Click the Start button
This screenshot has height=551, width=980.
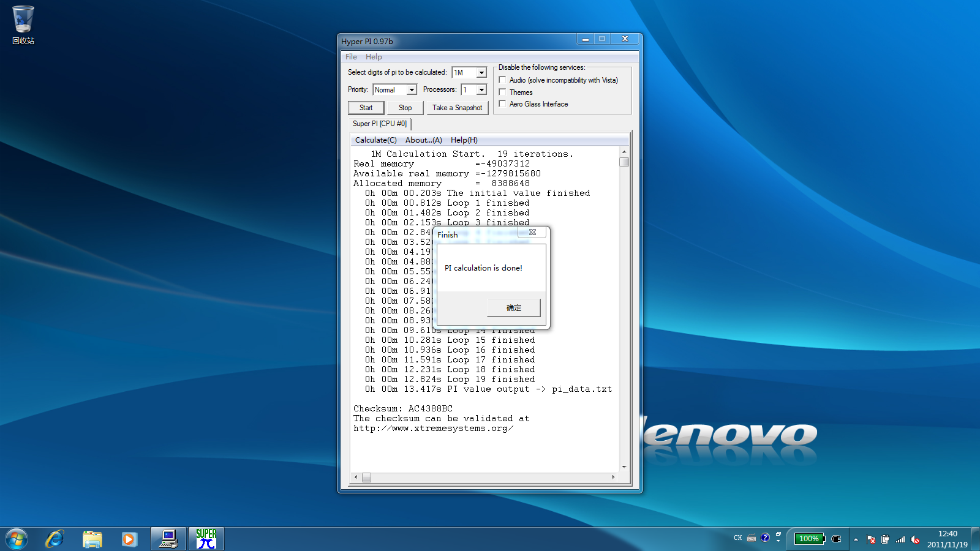pyautogui.click(x=366, y=108)
